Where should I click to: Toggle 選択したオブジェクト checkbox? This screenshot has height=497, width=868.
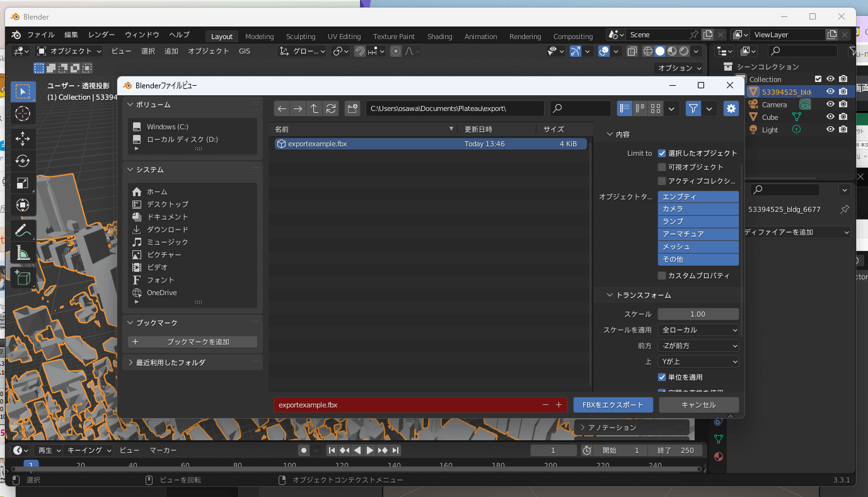tap(662, 153)
